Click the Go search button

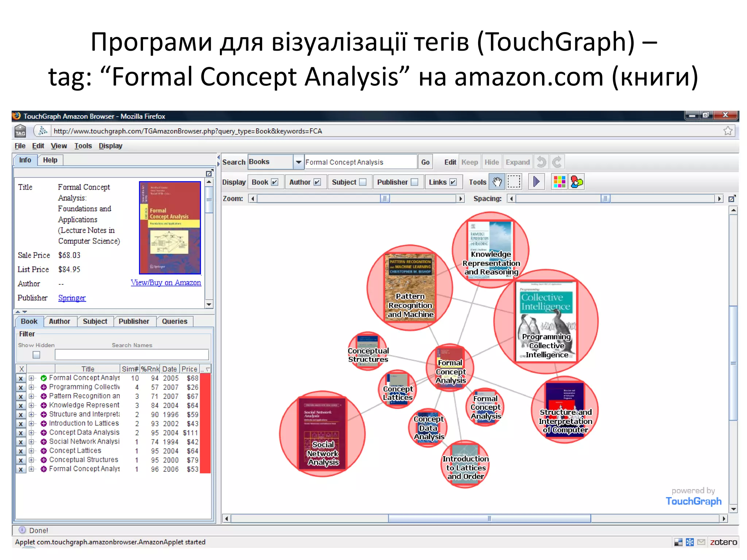(425, 162)
